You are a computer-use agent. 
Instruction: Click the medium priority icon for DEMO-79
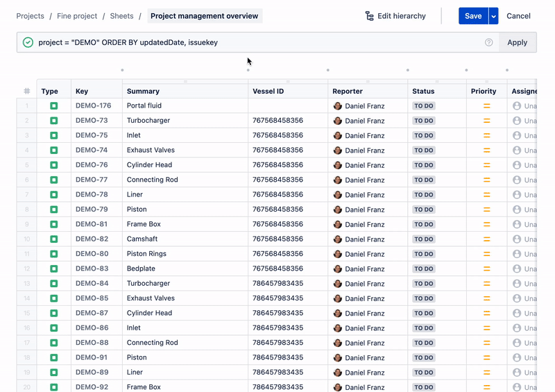[x=487, y=210]
